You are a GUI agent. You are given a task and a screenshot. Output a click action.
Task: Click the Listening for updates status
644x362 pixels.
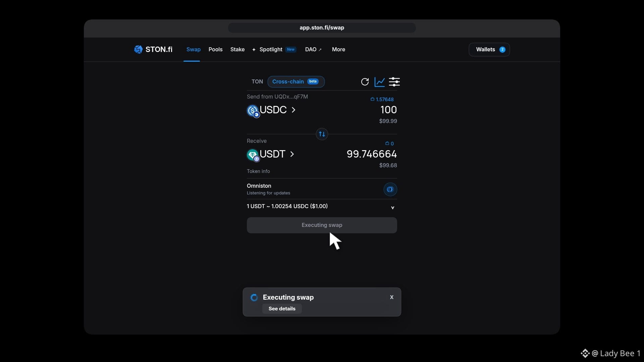(x=268, y=193)
